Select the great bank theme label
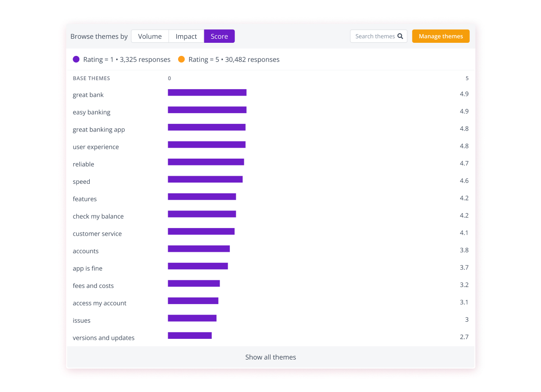Screen dimensions: 541x392 (88, 95)
